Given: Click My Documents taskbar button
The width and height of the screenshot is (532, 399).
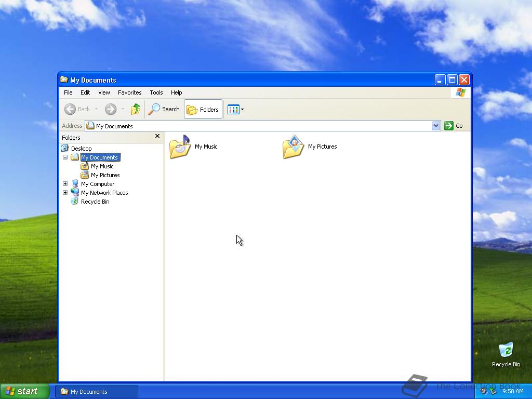Looking at the screenshot, I should point(97,392).
